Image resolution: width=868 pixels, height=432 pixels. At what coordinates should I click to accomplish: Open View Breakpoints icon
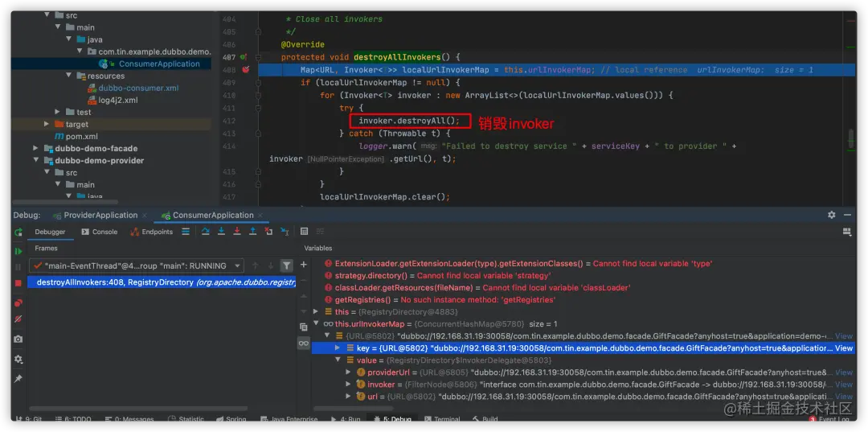[18, 303]
